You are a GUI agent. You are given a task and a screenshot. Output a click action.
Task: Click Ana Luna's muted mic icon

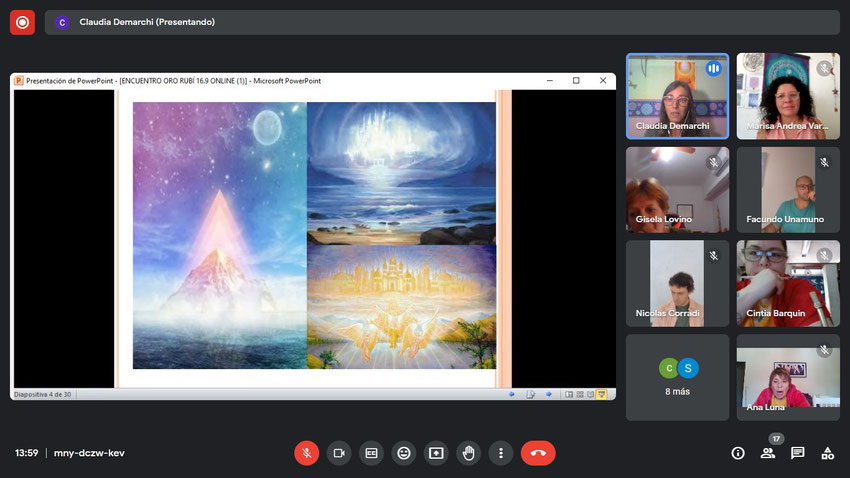click(x=824, y=350)
